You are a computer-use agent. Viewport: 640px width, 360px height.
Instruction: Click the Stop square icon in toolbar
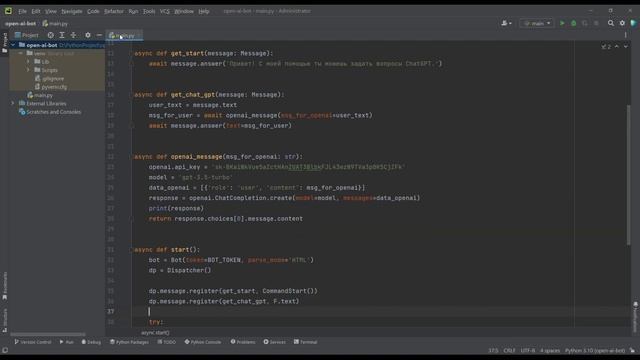(x=596, y=23)
